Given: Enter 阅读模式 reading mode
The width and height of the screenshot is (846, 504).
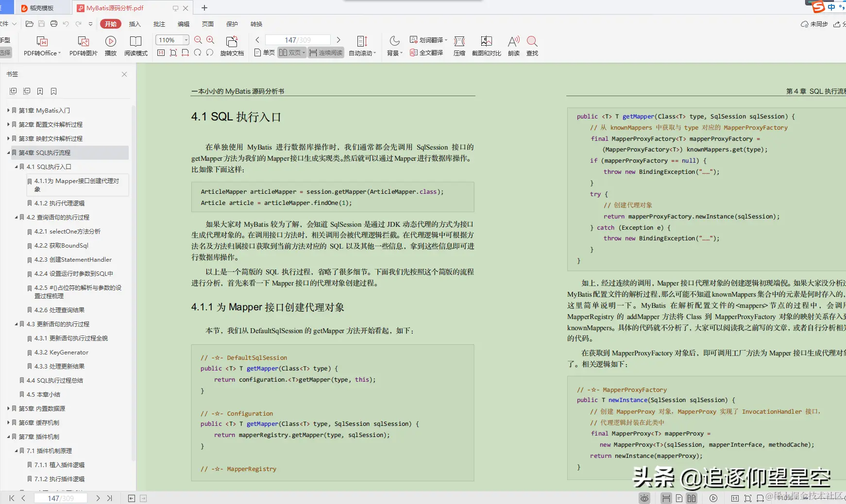Looking at the screenshot, I should [136, 46].
